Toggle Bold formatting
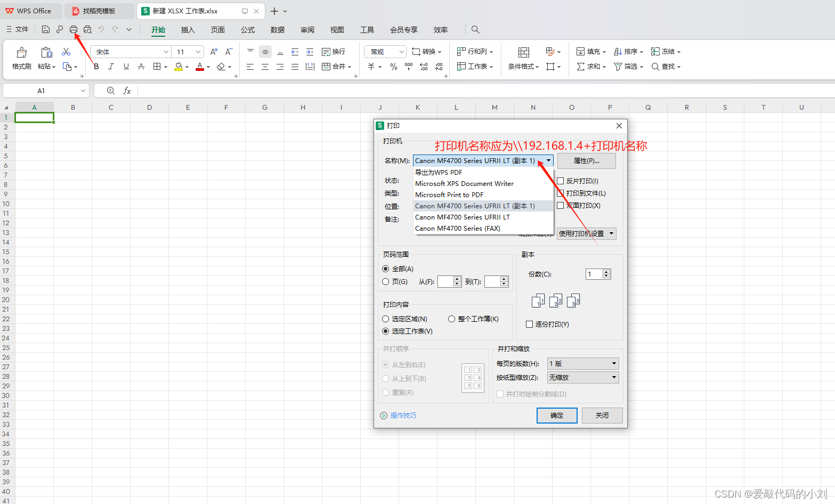The height and width of the screenshot is (504, 835). pos(96,67)
